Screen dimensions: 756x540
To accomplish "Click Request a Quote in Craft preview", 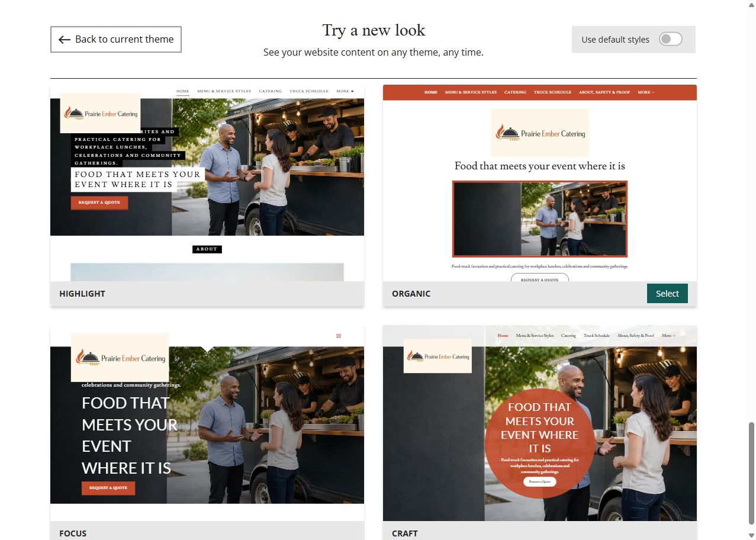I will pos(540,482).
